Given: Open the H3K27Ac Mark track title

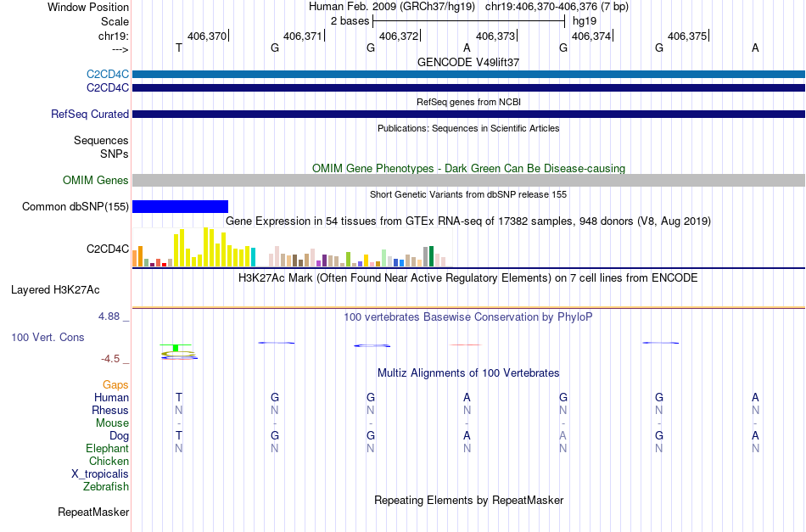Looking at the screenshot, I should tap(468, 278).
